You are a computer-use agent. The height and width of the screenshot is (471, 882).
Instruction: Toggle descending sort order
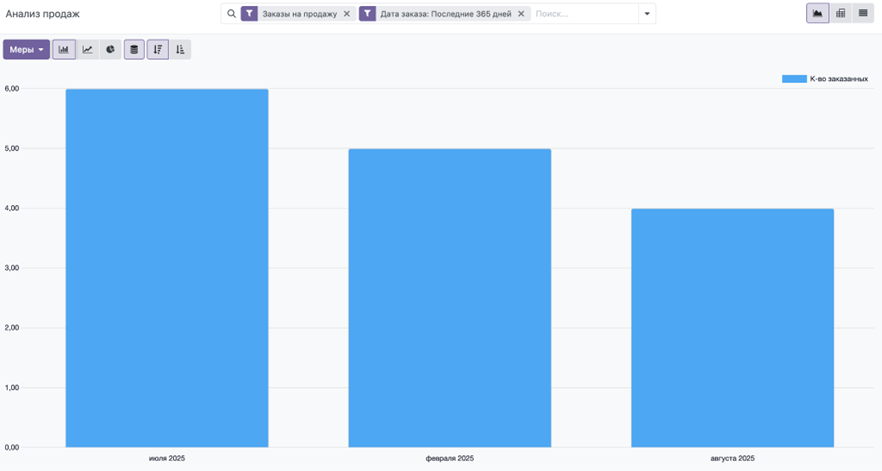(x=158, y=50)
